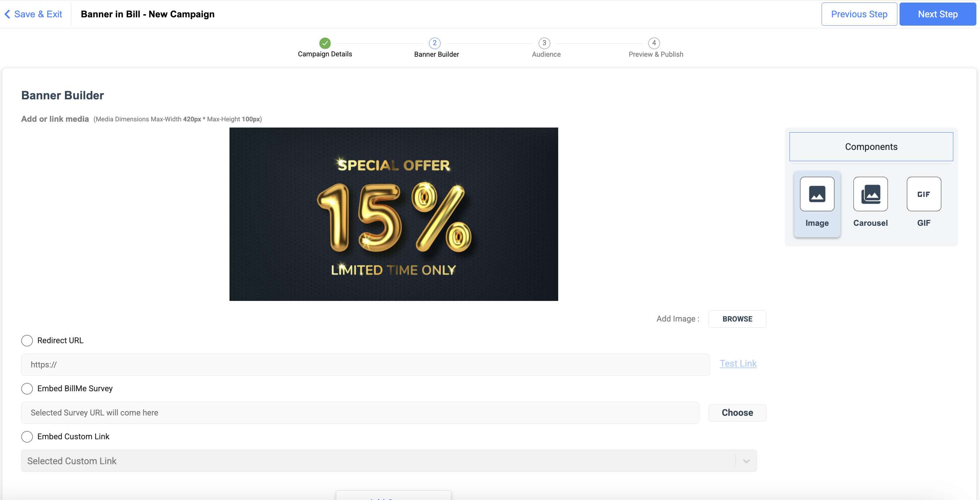Enable the Redirect URL option
The image size is (980, 500).
27,340
